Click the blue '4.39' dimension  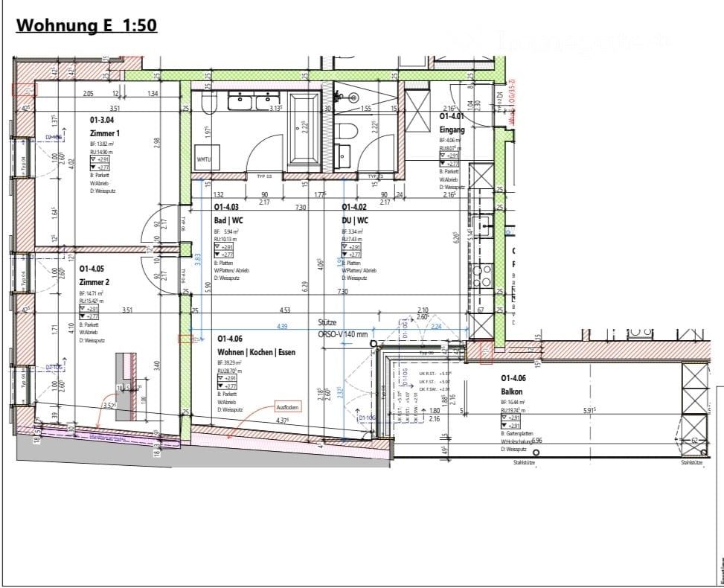(282, 326)
